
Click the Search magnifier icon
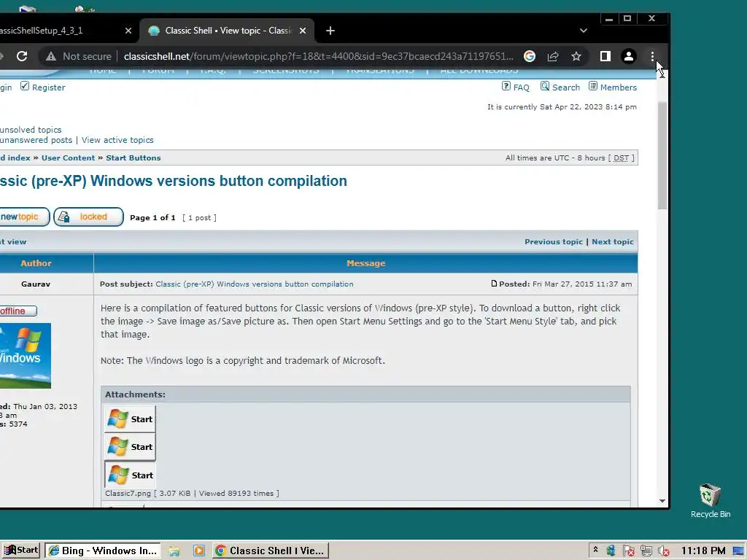545,86
